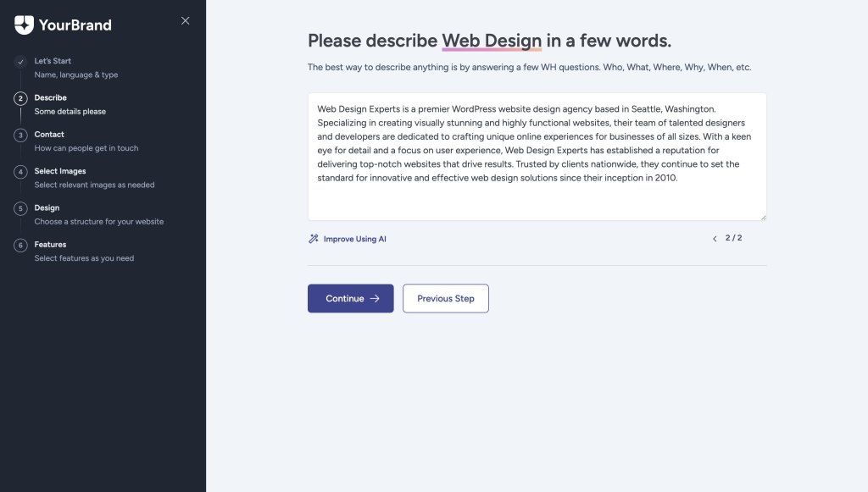Click the Previous Step button

pos(445,298)
